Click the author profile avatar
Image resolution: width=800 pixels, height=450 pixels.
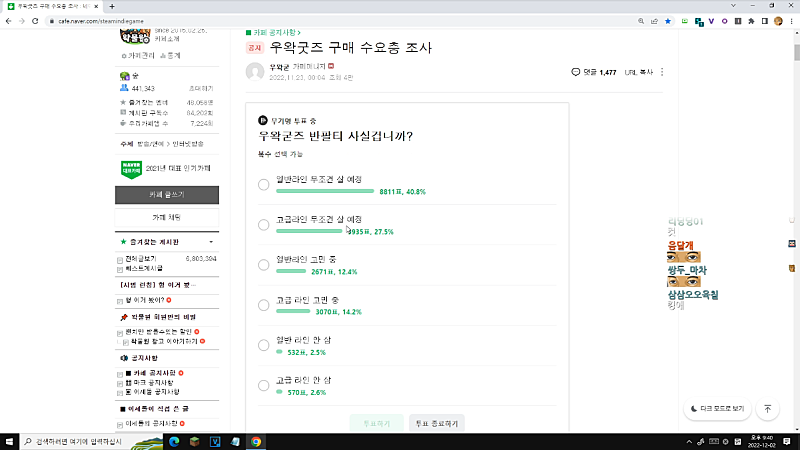click(x=255, y=72)
